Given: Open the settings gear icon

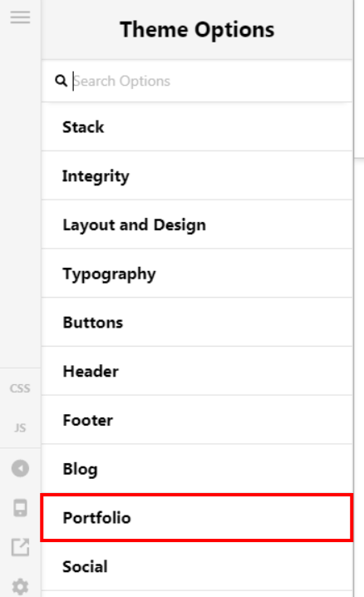Looking at the screenshot, I should (20, 587).
